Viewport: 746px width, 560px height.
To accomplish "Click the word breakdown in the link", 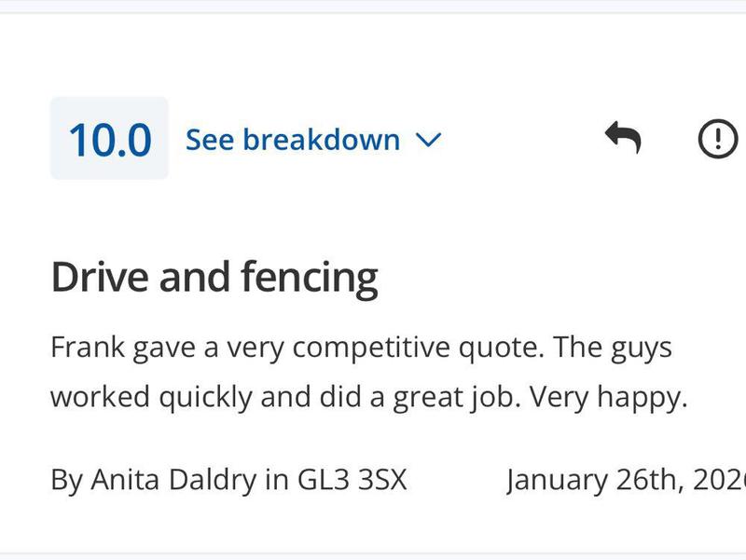I will tap(321, 140).
